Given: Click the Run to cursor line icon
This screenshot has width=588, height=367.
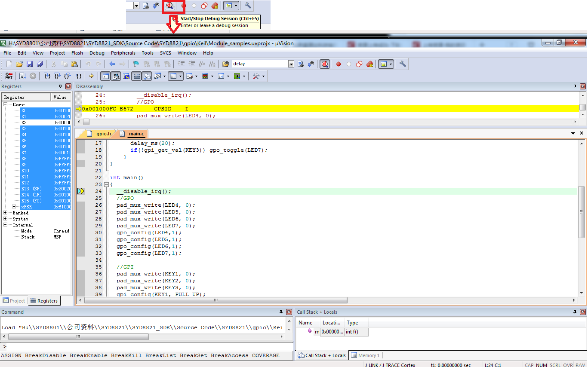Looking at the screenshot, I should pyautogui.click(x=78, y=76).
